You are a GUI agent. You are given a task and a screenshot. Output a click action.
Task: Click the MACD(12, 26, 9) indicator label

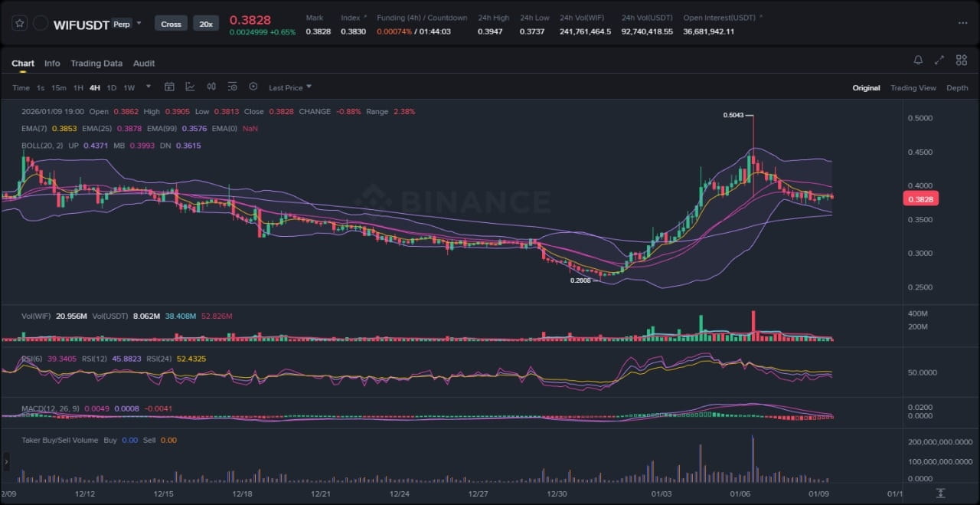tap(51, 408)
